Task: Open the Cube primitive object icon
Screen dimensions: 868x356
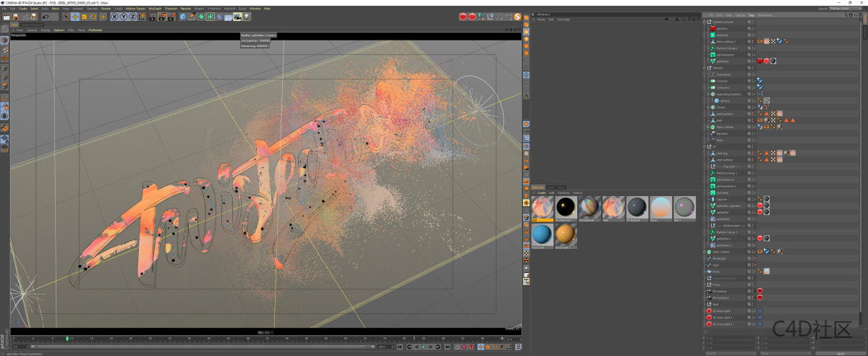Action: (183, 17)
